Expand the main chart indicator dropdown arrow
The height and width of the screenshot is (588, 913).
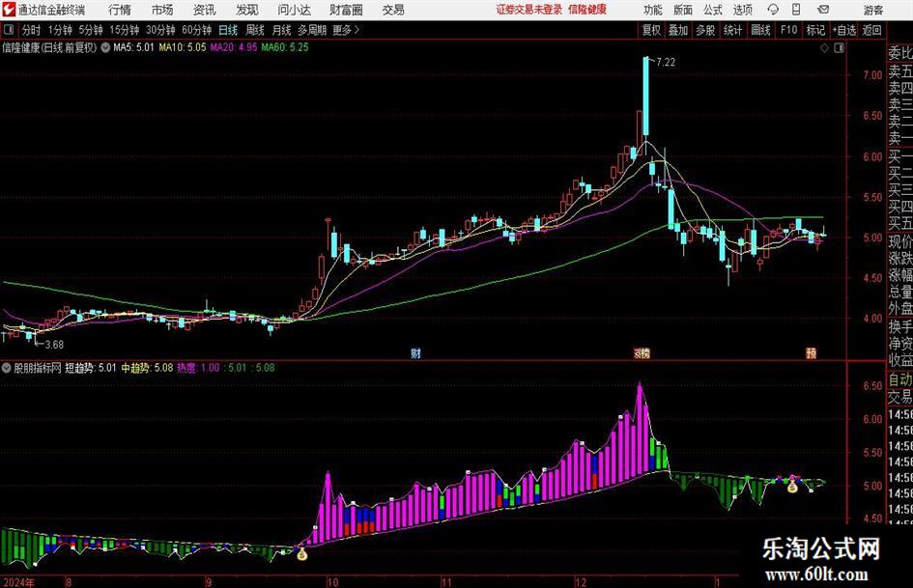(x=105, y=47)
